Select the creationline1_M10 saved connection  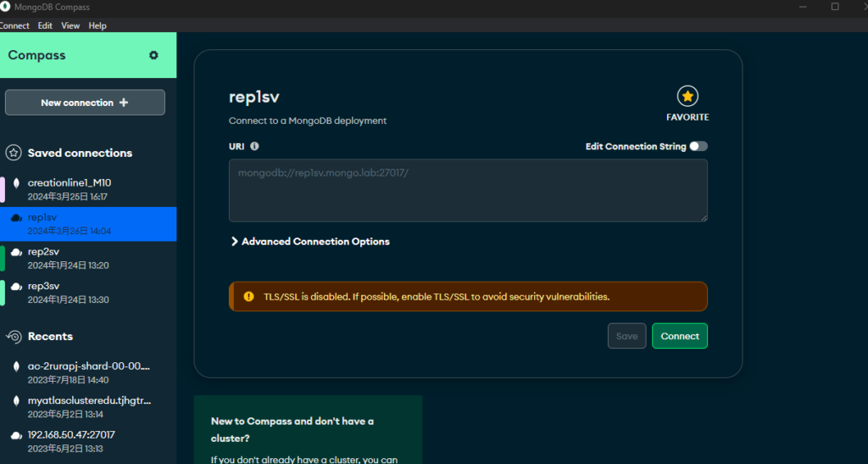(88, 189)
